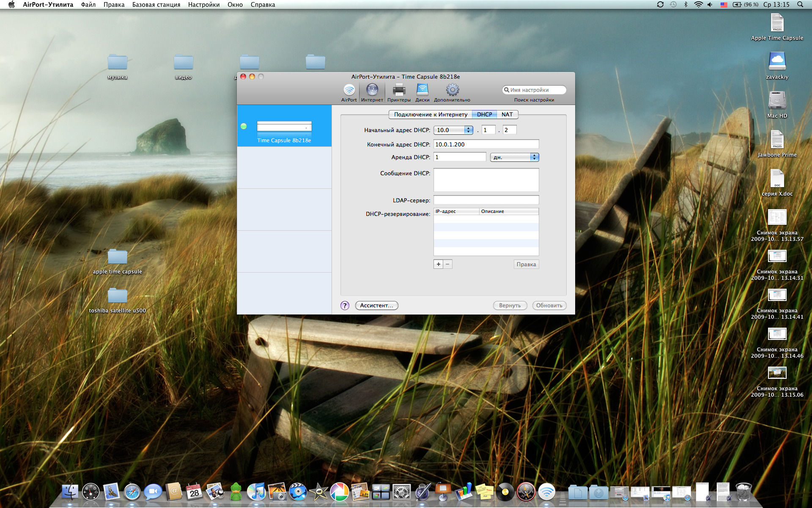Click the Правка button
The height and width of the screenshot is (508, 812).
(x=527, y=264)
